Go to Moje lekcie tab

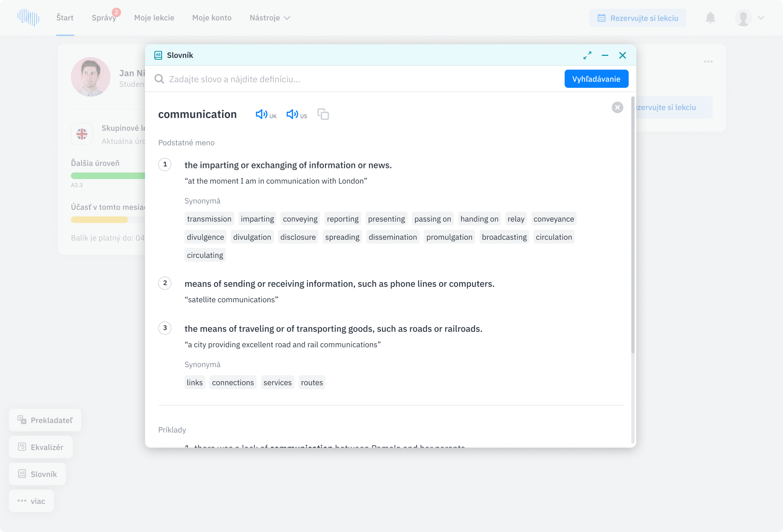[154, 18]
